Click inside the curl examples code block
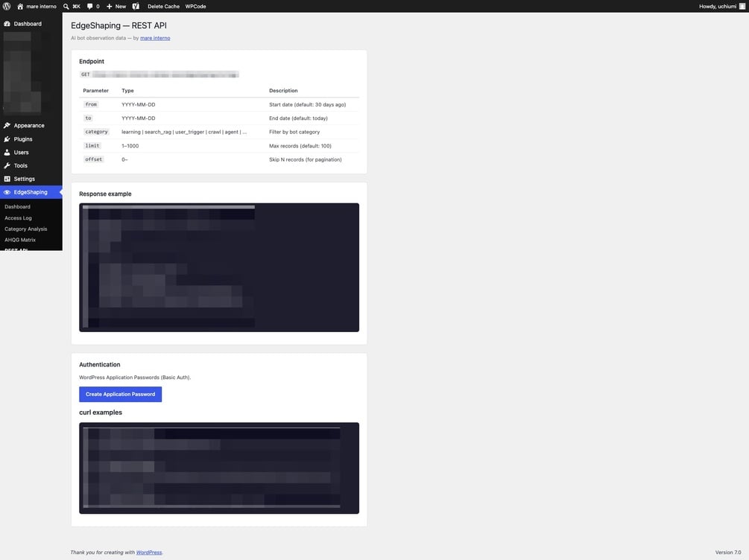 pos(219,468)
